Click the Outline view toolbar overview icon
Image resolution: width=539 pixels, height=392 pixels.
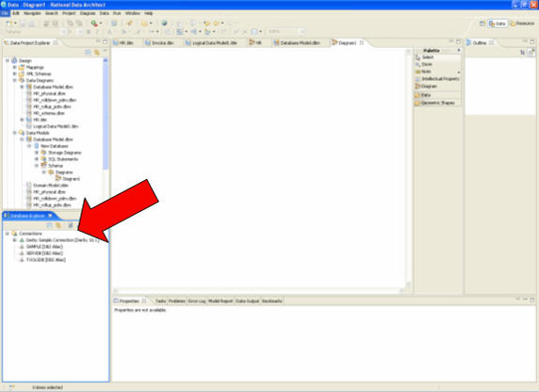click(x=531, y=52)
